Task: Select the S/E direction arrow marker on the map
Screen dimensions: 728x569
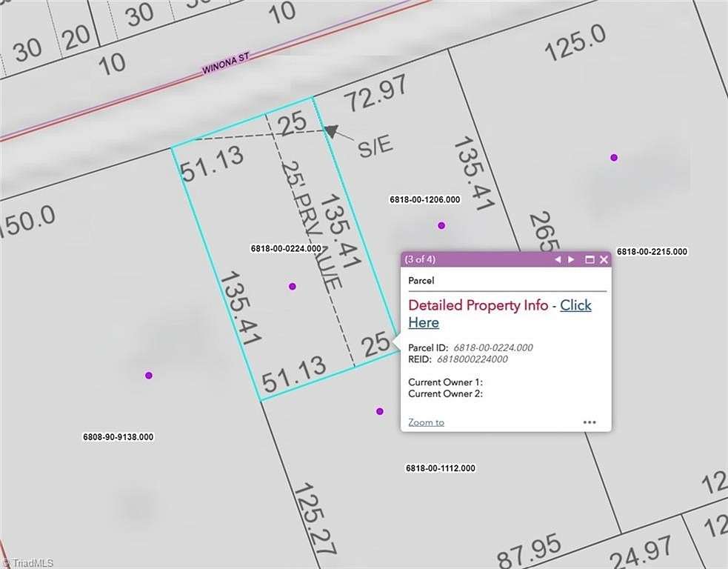Action: [332, 131]
